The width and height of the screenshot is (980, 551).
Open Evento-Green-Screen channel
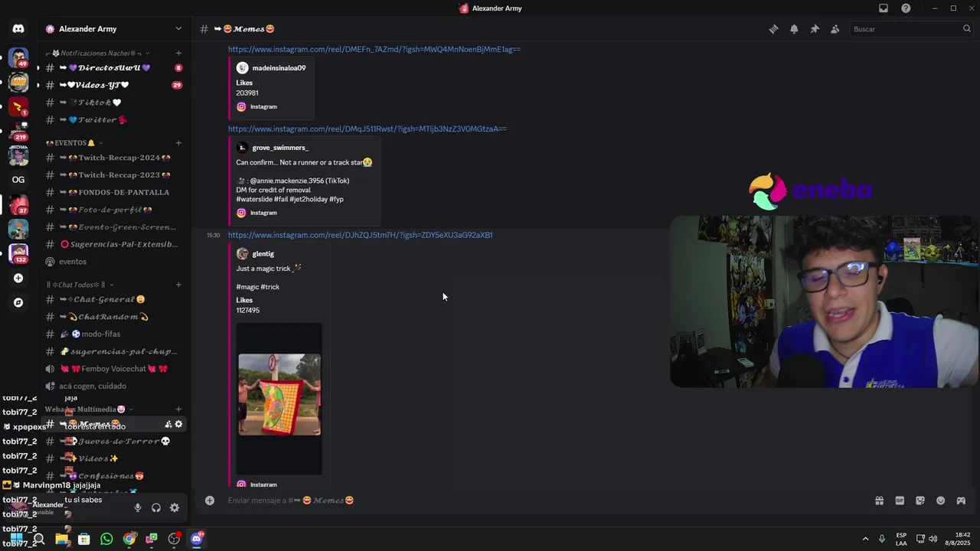(x=113, y=227)
